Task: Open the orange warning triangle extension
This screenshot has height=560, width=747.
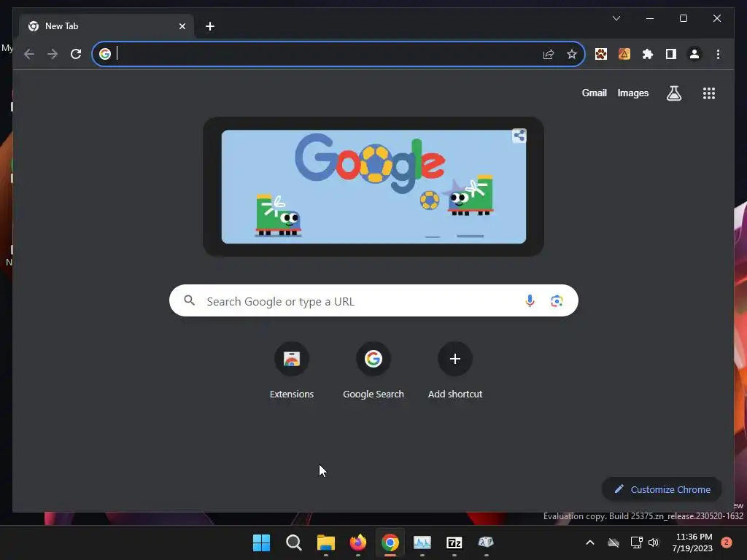Action: click(x=624, y=54)
